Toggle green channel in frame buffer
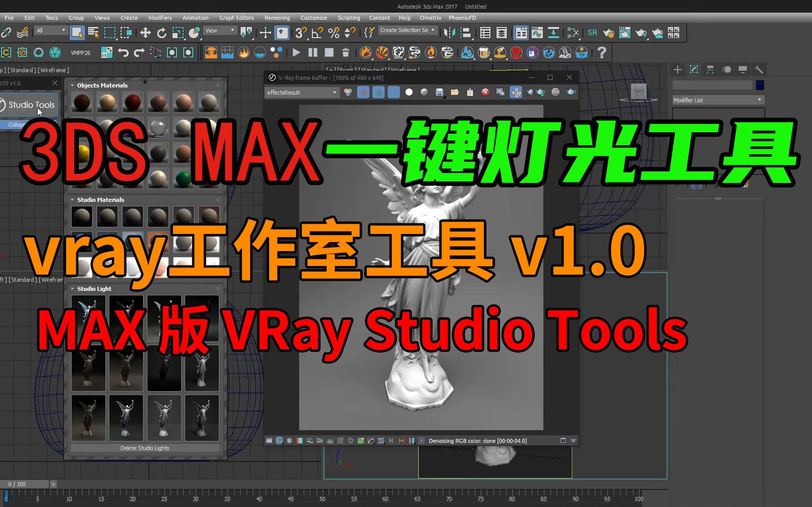The width and height of the screenshot is (812, 507). click(x=379, y=92)
